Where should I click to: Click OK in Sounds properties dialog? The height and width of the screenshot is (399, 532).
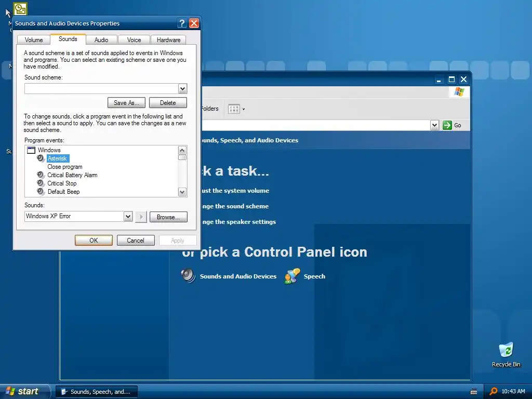pyautogui.click(x=94, y=241)
